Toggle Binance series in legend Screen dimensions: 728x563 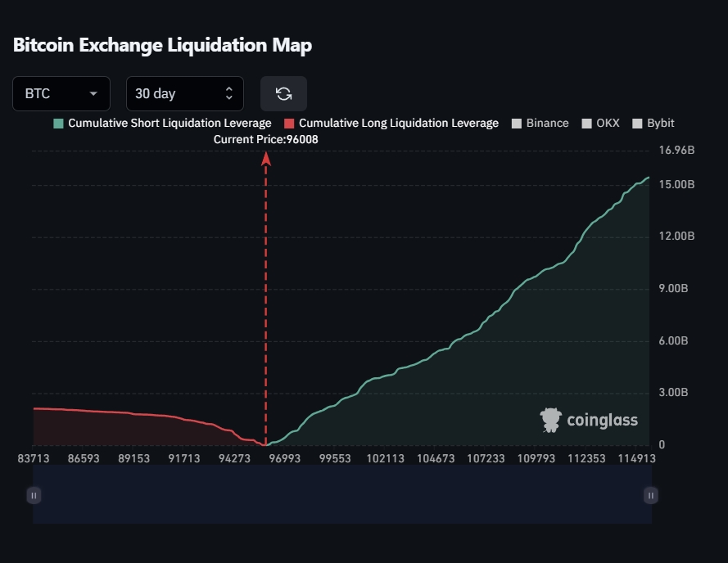547,123
